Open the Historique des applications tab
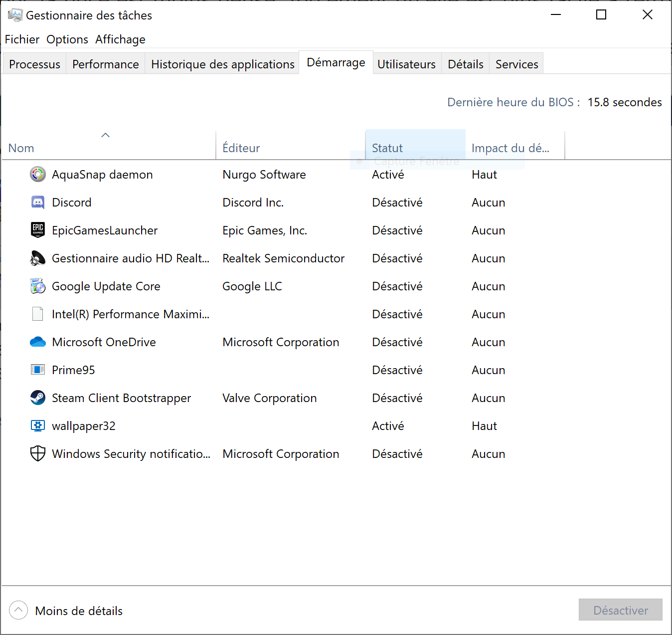Image resolution: width=672 pixels, height=635 pixels. (x=223, y=64)
